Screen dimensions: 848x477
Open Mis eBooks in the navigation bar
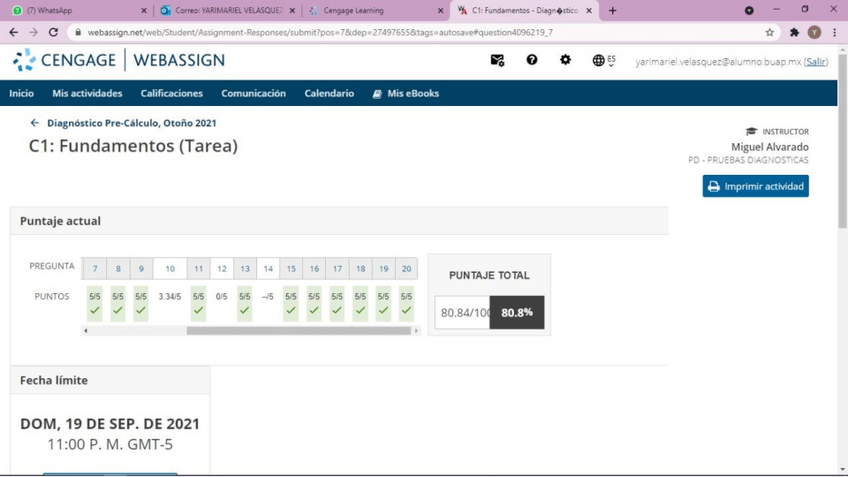406,94
